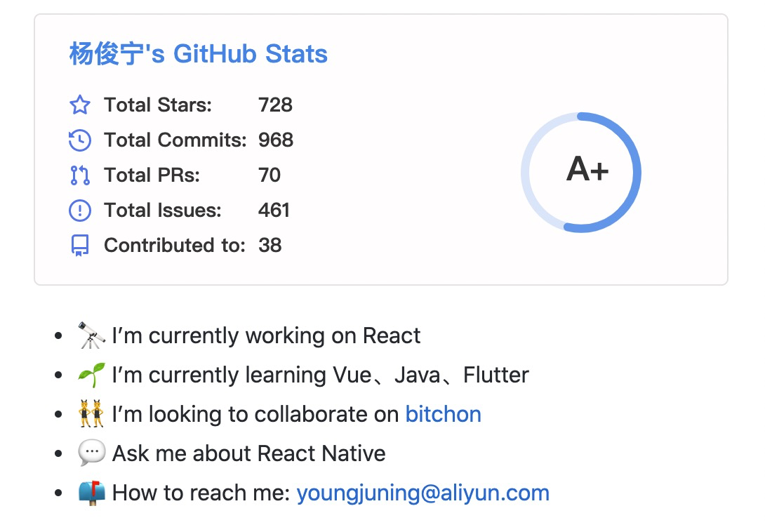Screen dimensions: 765x532
Task: Click the Total Stars star icon
Action: tap(80, 105)
